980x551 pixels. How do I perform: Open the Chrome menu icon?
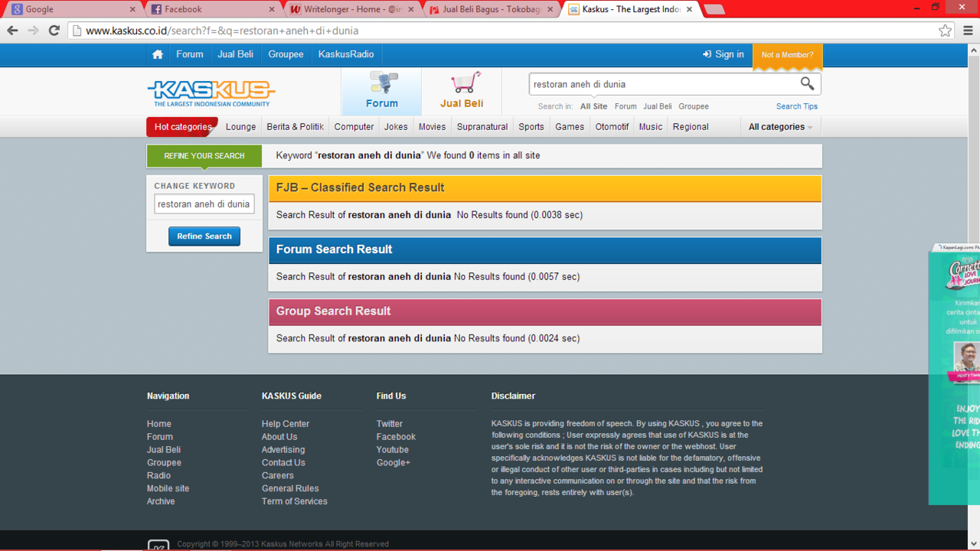(968, 31)
